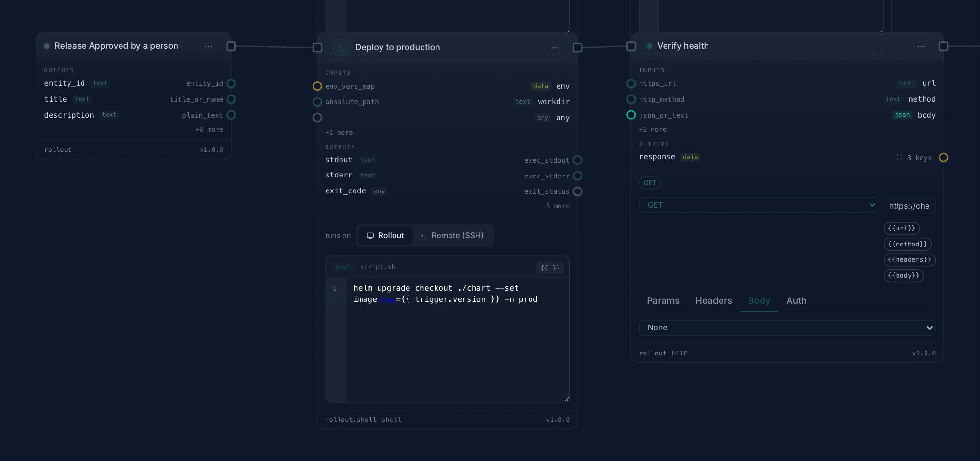
Task: Click the description output label
Action: click(x=69, y=115)
